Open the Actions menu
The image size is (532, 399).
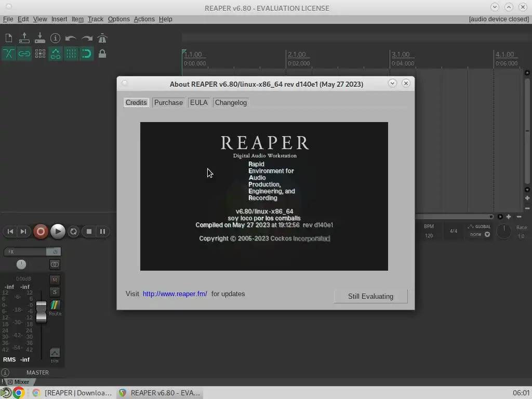click(144, 19)
